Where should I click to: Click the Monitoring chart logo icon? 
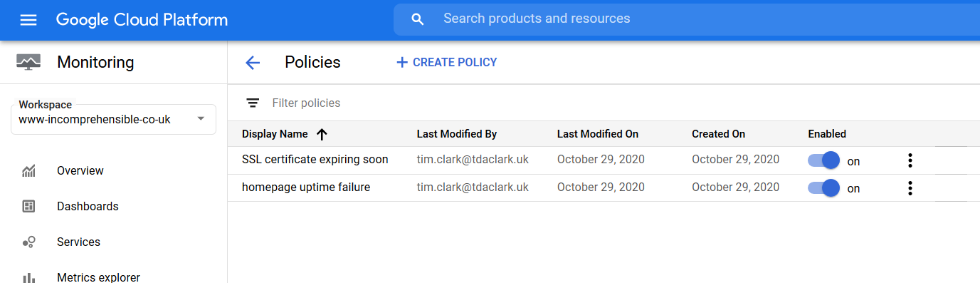coord(28,63)
